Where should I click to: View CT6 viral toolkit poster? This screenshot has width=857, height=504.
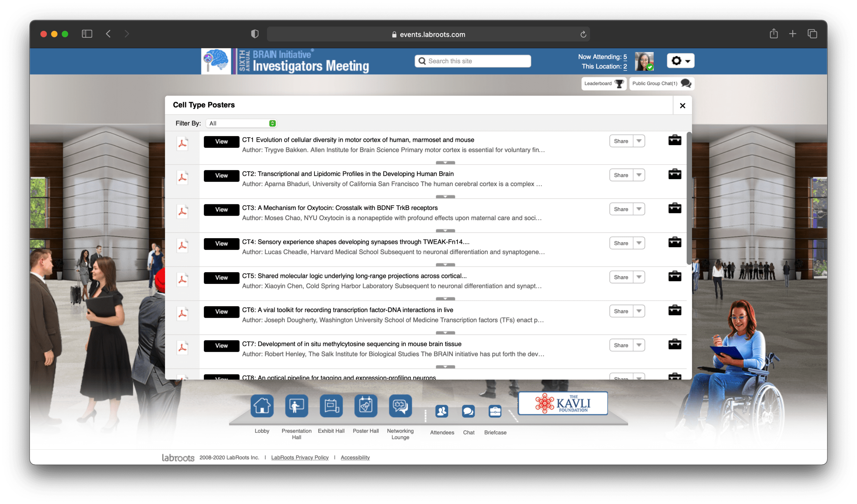tap(221, 312)
